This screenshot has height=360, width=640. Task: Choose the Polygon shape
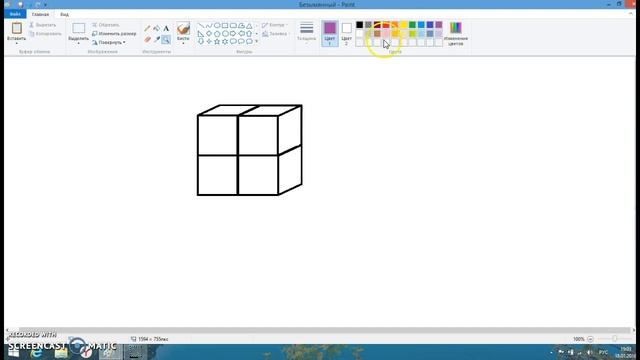coord(241,26)
